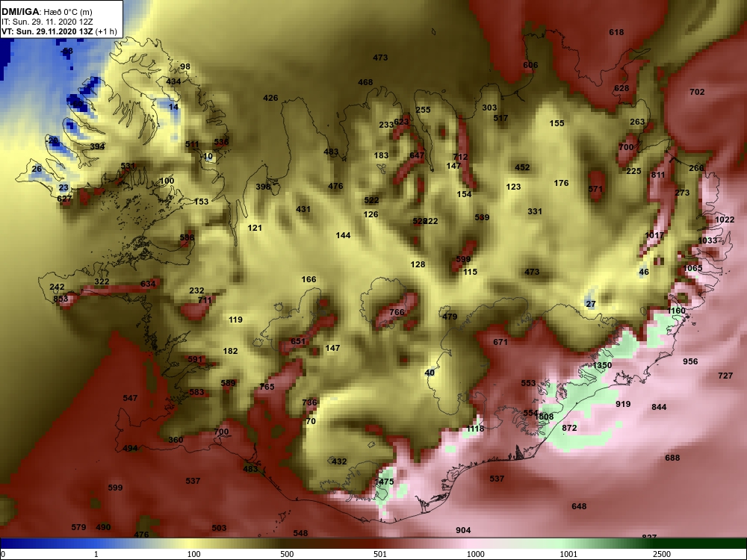Click the map value "1033"
Viewport: 747px width, 560px height.
pos(707,240)
